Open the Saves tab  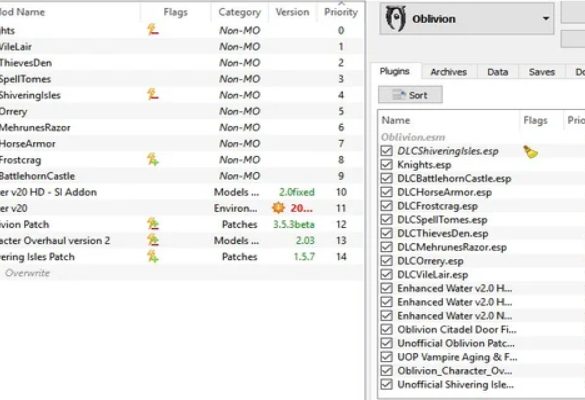tap(541, 72)
